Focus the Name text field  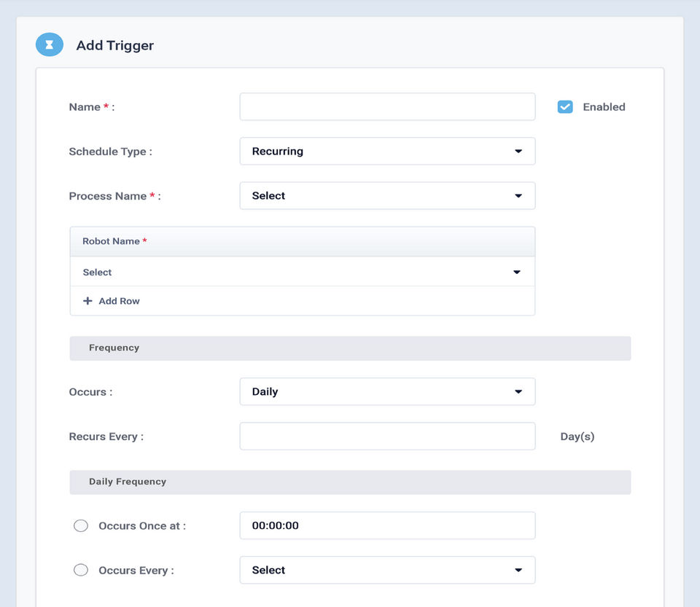(387, 107)
